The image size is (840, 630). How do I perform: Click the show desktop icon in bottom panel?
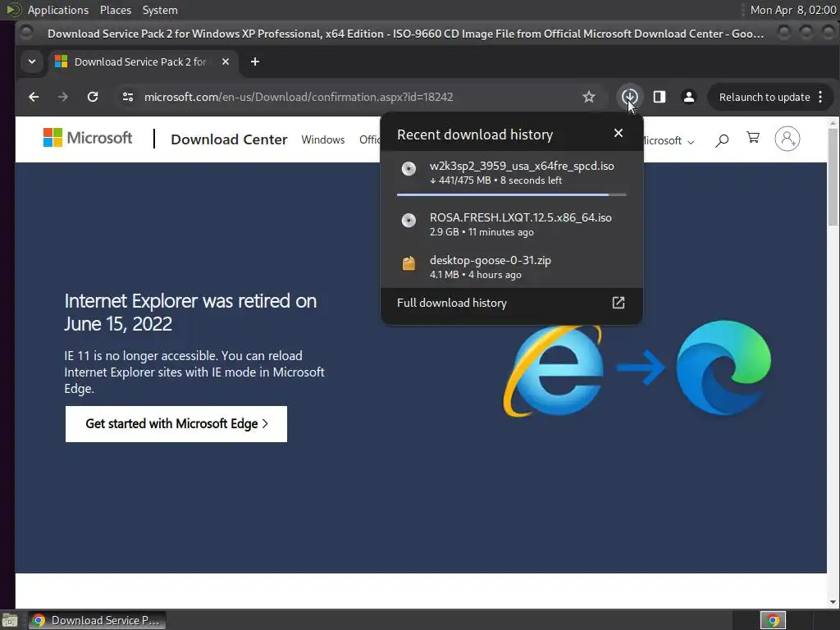[10, 621]
